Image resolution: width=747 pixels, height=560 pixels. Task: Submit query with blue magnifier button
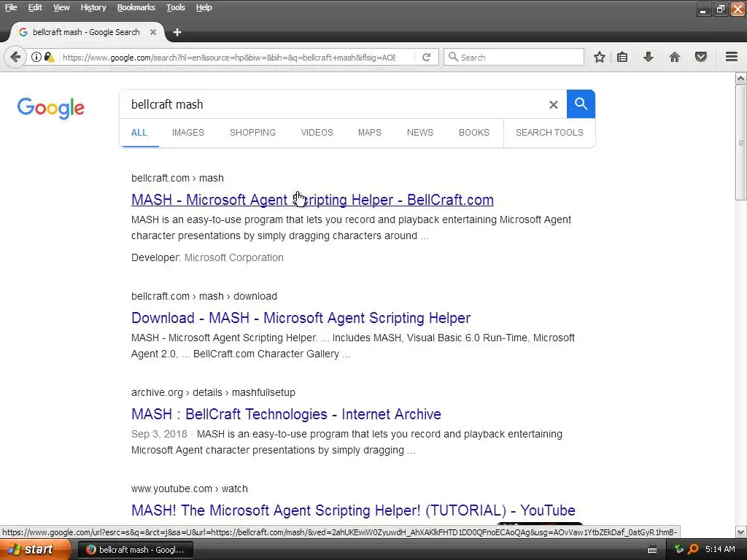[581, 104]
